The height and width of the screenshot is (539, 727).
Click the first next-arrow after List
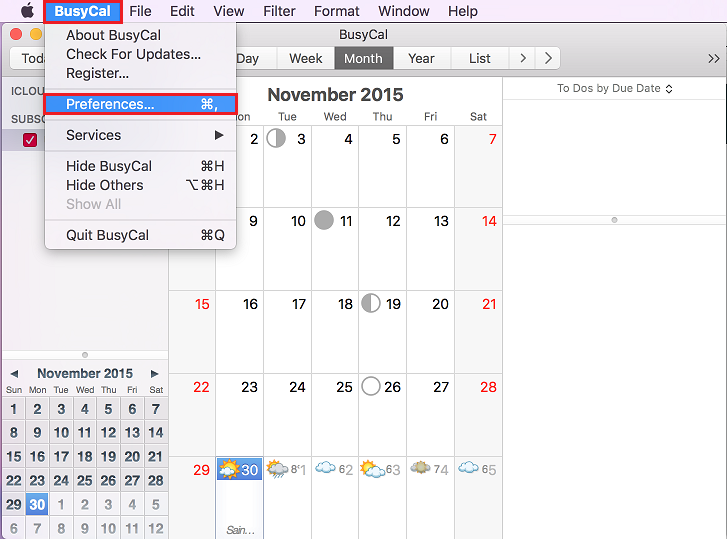tap(523, 58)
